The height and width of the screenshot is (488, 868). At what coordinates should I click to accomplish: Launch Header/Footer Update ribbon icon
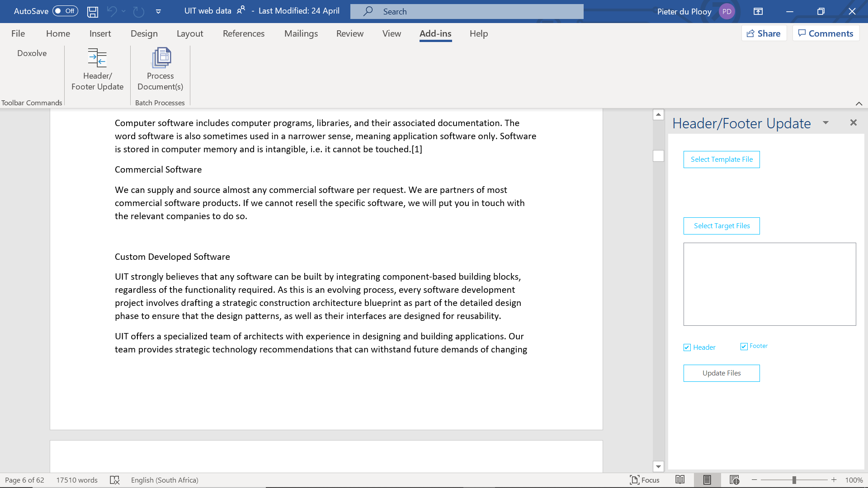click(x=98, y=69)
